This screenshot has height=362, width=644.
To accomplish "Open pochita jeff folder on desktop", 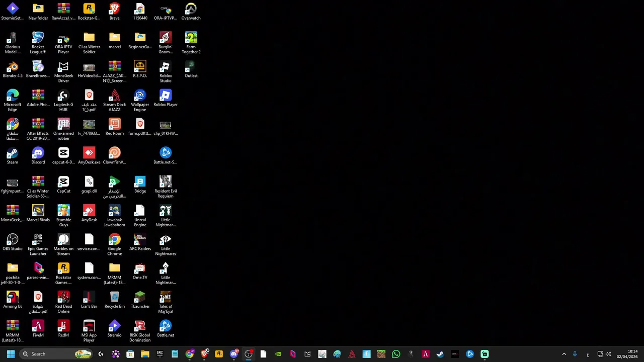I will (13, 274).
